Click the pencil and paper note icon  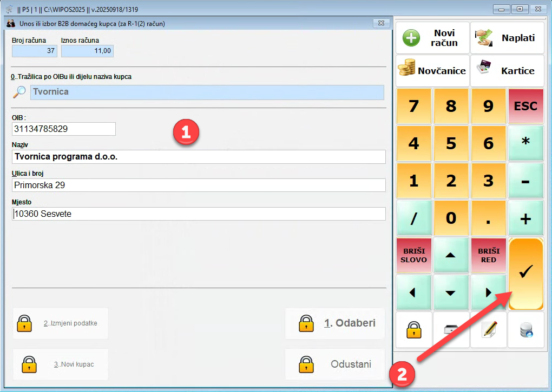(x=488, y=329)
